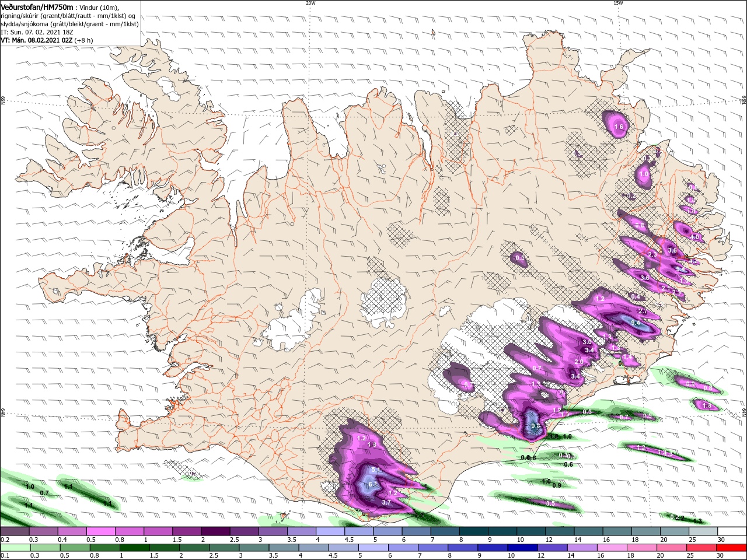Click the '4.0' snowfall value in the east fjords
The image size is (747, 560).
pos(694,237)
